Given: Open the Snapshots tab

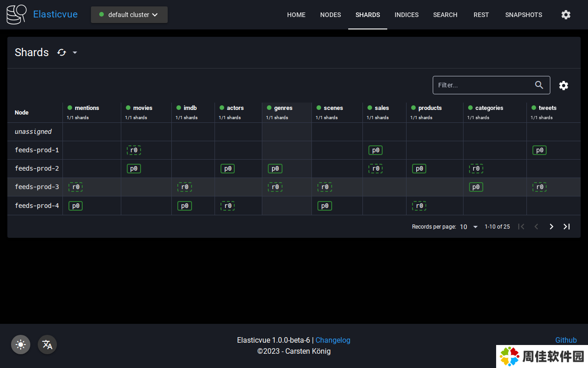Looking at the screenshot, I should (x=523, y=15).
